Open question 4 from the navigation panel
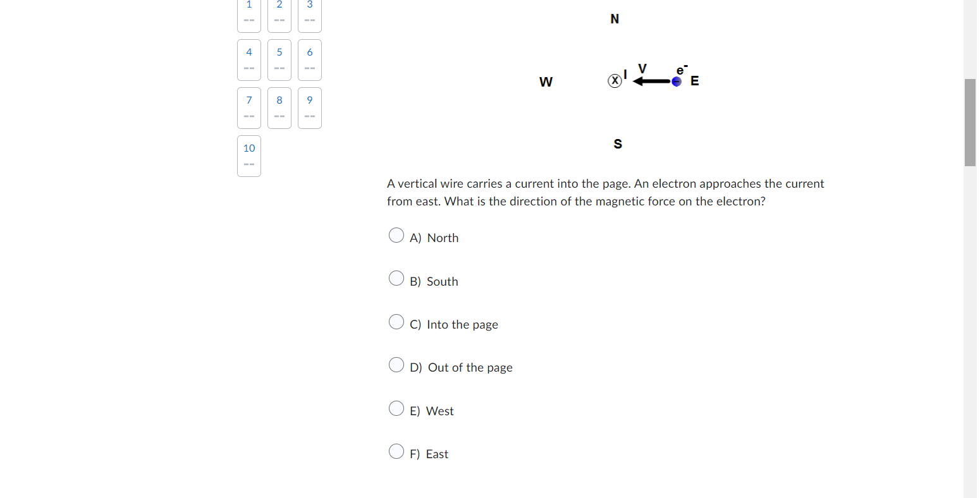 (248, 60)
